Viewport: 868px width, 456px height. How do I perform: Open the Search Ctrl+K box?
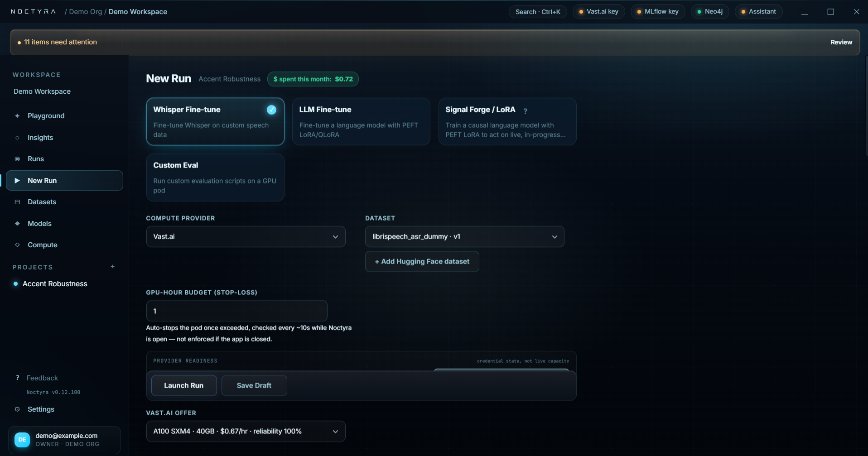click(538, 12)
